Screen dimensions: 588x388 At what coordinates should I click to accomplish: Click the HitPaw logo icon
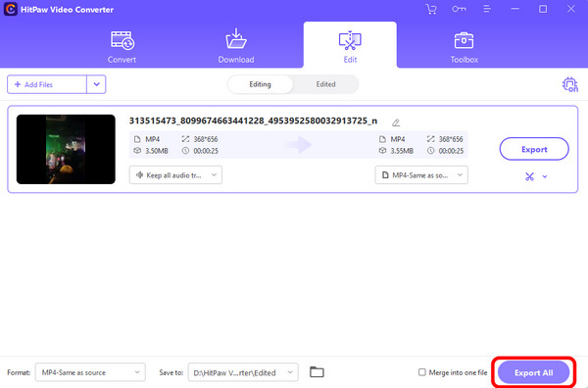point(11,9)
